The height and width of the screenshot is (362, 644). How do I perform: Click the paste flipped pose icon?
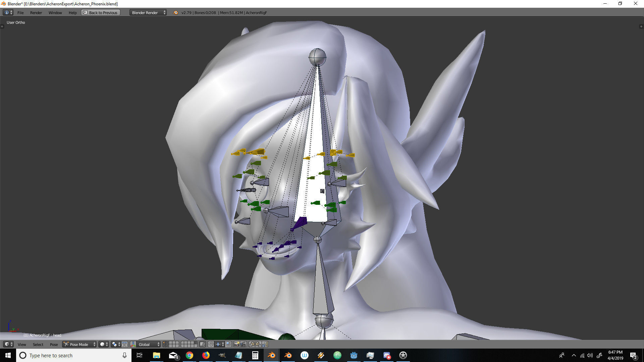265,344
